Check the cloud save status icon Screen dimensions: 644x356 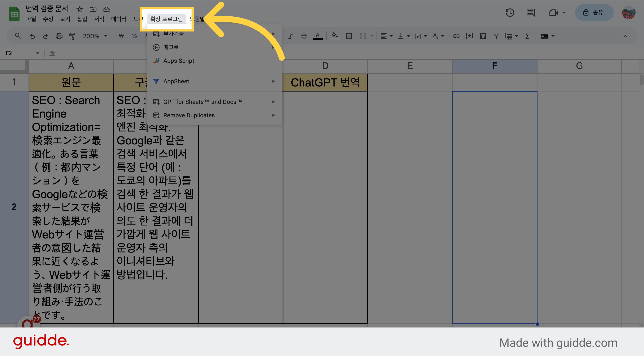106,9
